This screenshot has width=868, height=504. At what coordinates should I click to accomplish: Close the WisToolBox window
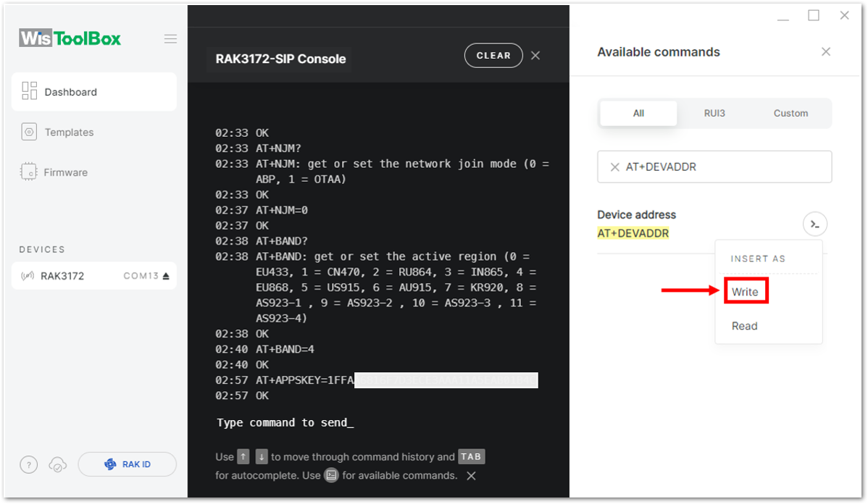click(844, 15)
